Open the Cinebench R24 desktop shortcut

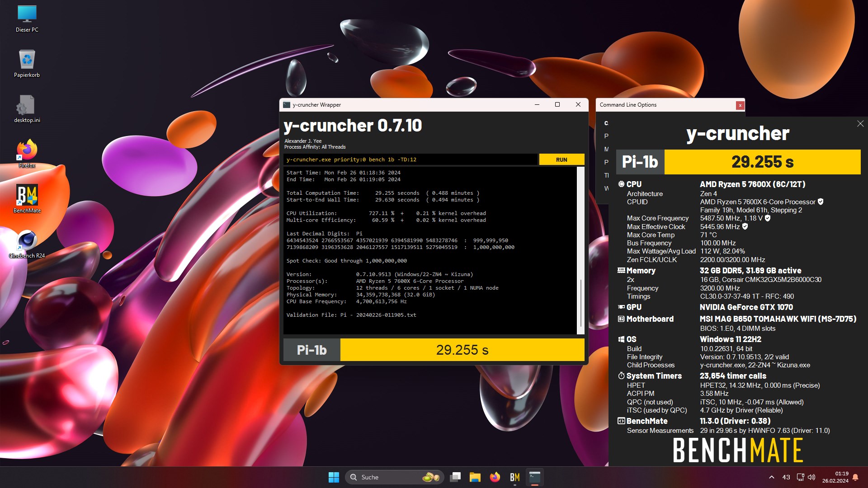coord(27,244)
